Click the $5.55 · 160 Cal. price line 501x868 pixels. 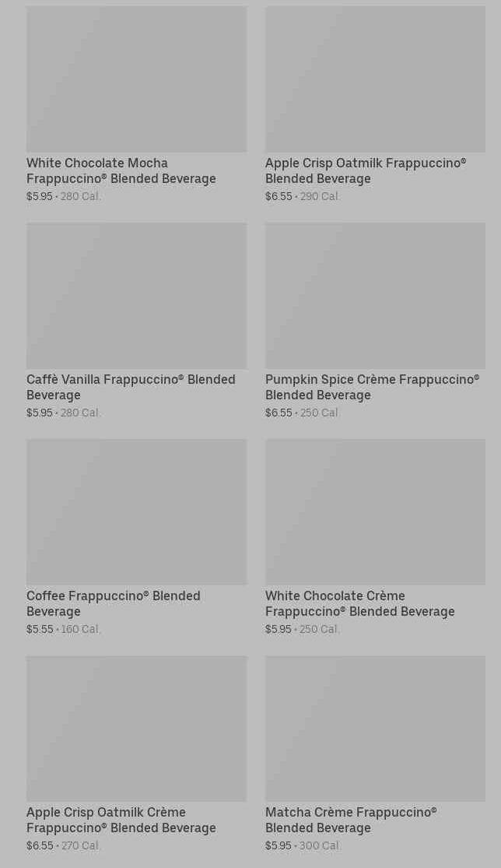64,629
